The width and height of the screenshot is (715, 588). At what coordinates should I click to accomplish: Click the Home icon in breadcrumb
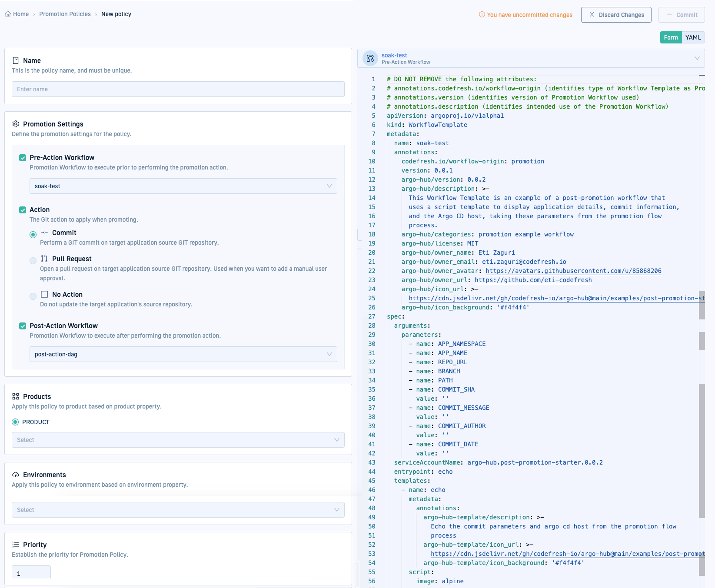pos(8,14)
